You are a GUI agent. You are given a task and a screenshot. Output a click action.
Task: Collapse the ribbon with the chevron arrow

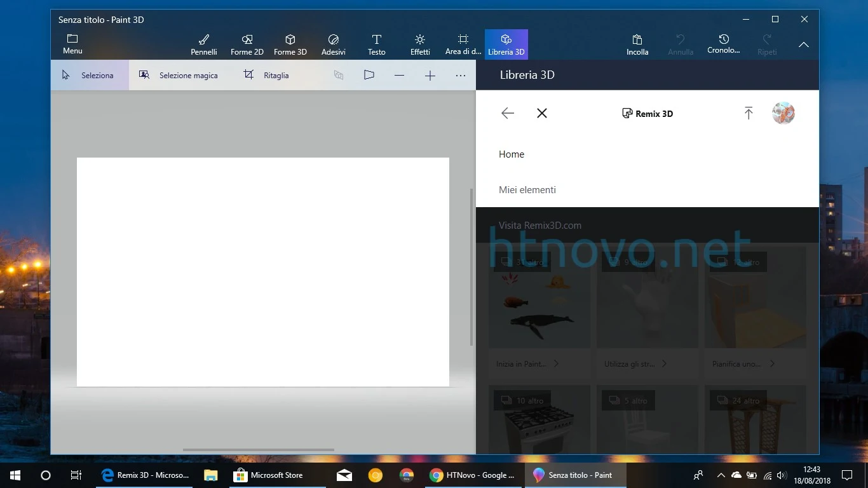pos(804,44)
